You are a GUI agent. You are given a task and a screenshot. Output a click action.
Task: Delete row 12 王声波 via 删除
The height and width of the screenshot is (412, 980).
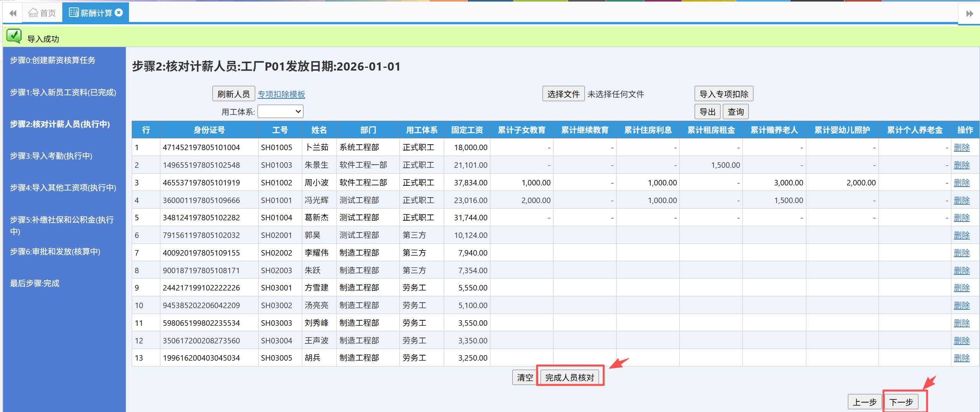962,341
